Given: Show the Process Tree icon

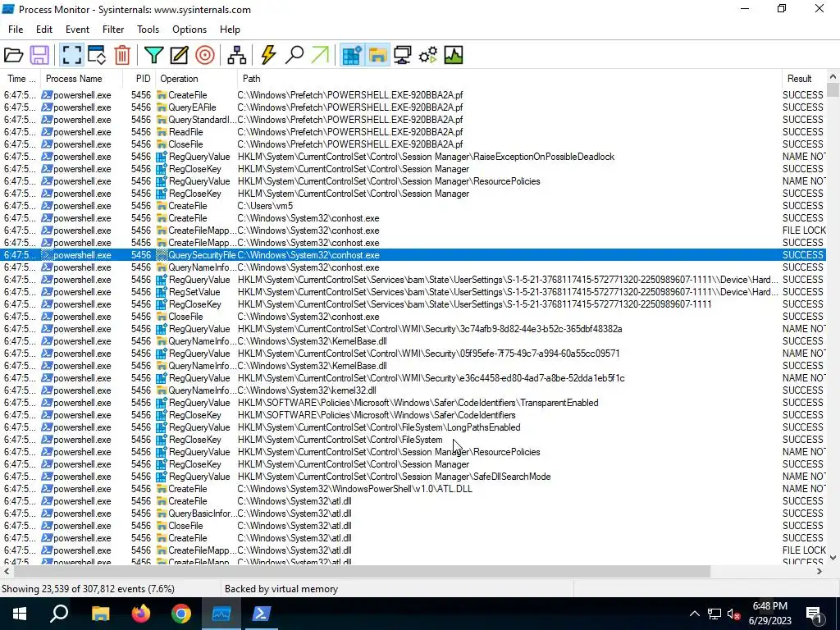Looking at the screenshot, I should 236,55.
